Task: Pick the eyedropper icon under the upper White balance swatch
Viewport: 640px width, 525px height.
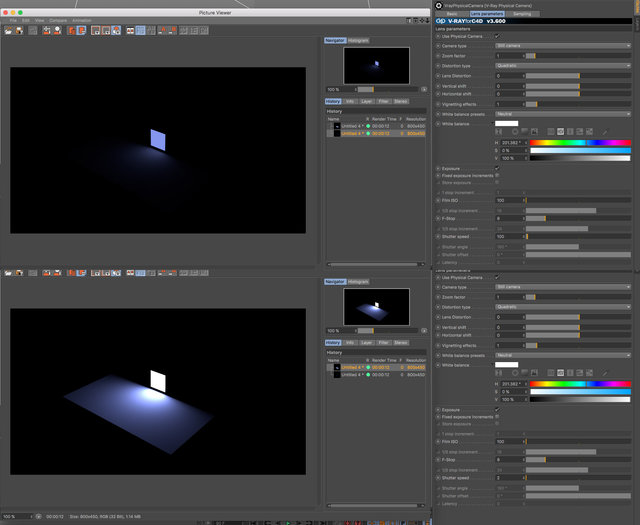Action: click(x=605, y=132)
